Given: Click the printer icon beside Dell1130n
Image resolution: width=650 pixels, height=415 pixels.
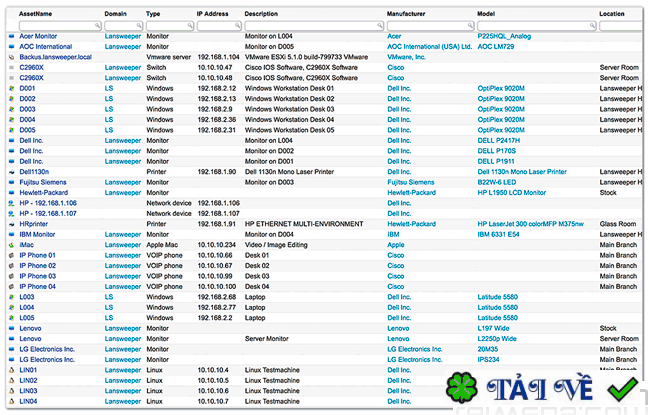Looking at the screenshot, I should point(12,172).
